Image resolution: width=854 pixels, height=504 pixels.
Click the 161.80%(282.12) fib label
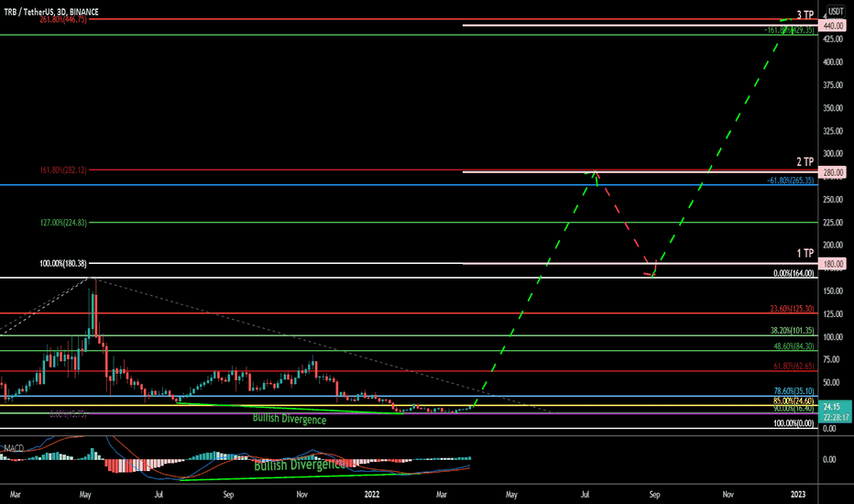63,170
